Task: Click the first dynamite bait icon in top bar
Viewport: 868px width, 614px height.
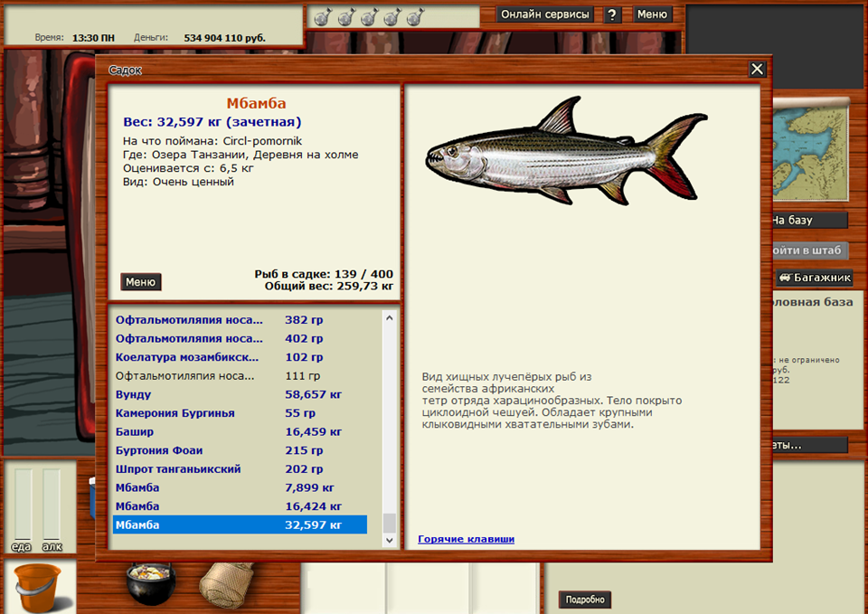Action: (322, 16)
